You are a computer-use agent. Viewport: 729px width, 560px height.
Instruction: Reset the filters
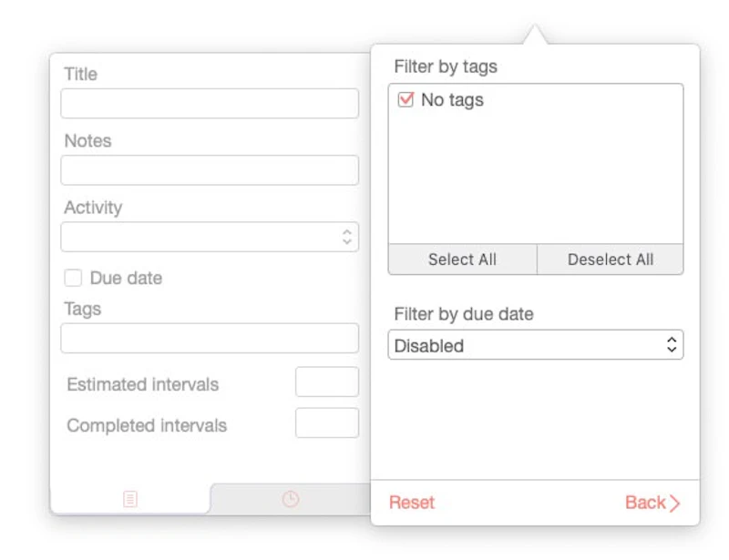click(412, 503)
